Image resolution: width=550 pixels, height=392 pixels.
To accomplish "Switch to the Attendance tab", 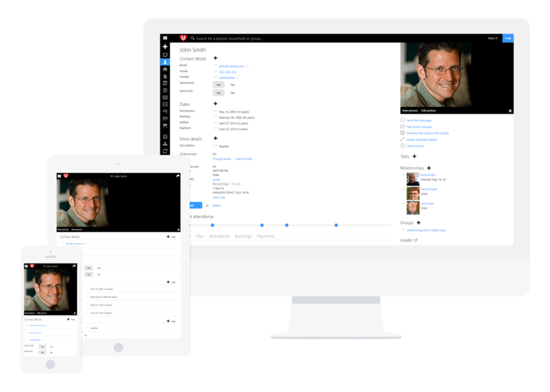I will click(x=219, y=236).
